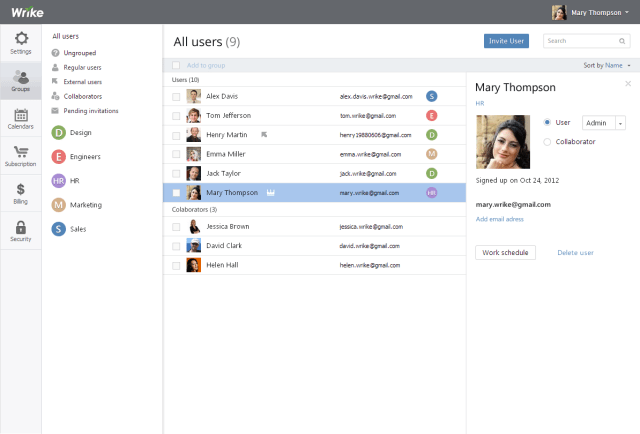The image size is (640, 434).
Task: Select the Collaborator radio button
Action: click(547, 142)
